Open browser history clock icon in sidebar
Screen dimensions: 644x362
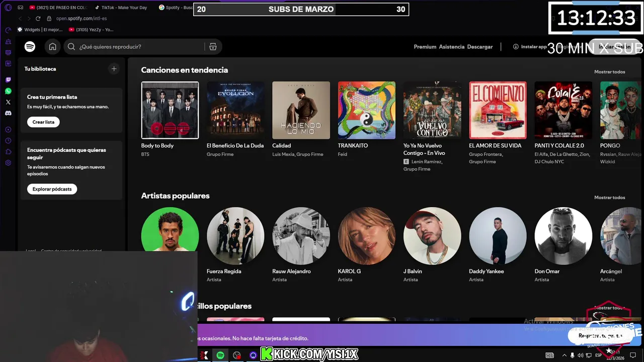[x=8, y=141]
